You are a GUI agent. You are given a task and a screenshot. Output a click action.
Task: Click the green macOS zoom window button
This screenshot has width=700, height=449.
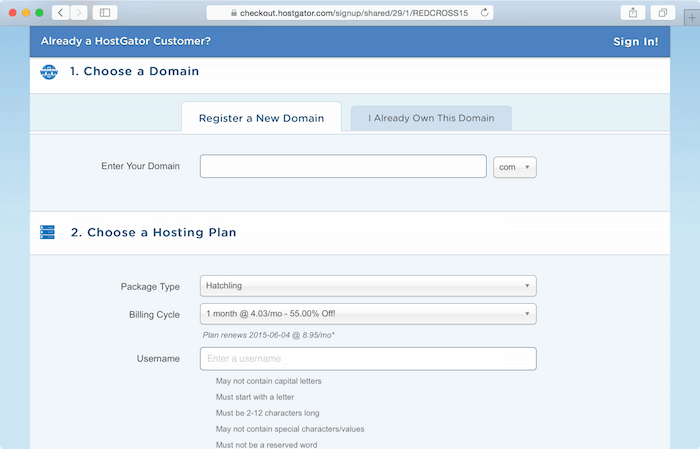coord(39,12)
